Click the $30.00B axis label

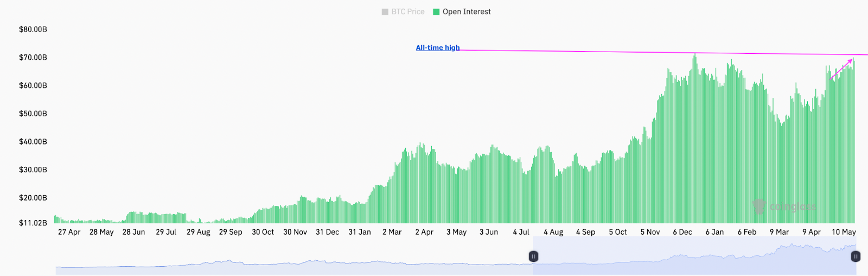[33, 170]
